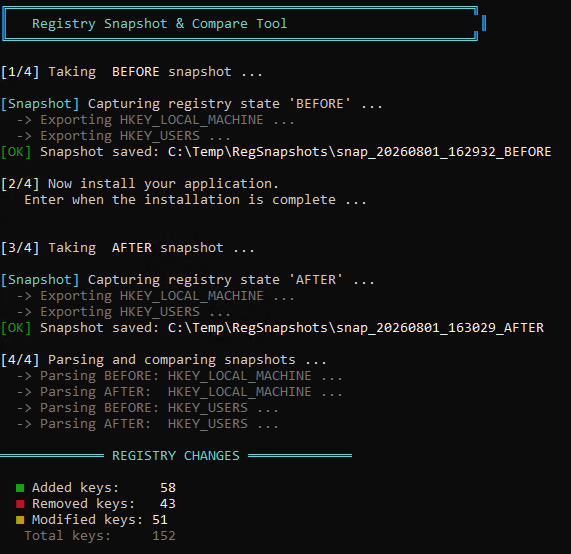Click 'Exporting HKEY_USERS' line under AFTER snapshot

[123, 312]
